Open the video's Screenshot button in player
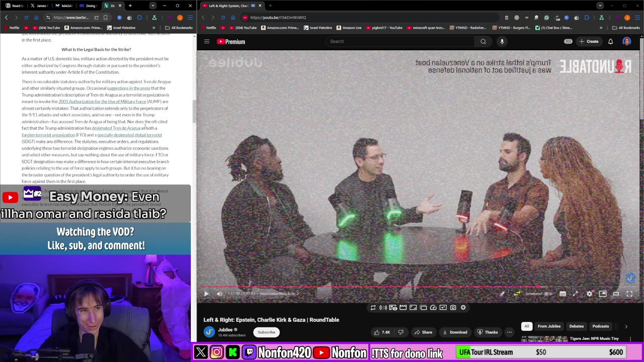 534,294
